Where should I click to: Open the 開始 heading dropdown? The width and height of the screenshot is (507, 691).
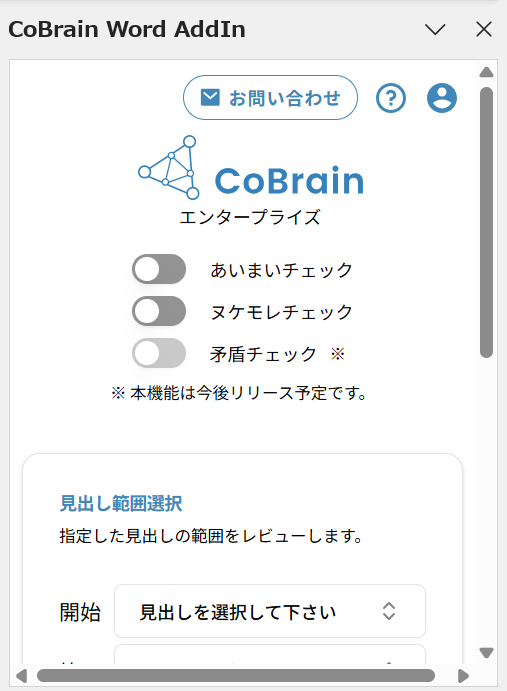(x=270, y=611)
